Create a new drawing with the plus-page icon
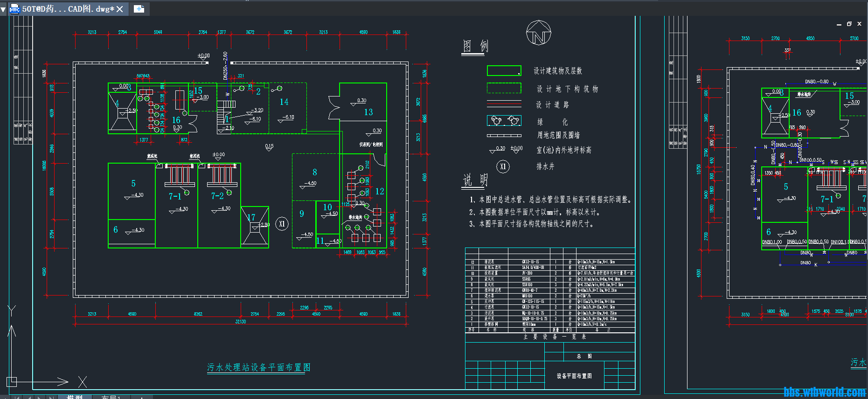The width and height of the screenshot is (868, 399). coord(139,9)
